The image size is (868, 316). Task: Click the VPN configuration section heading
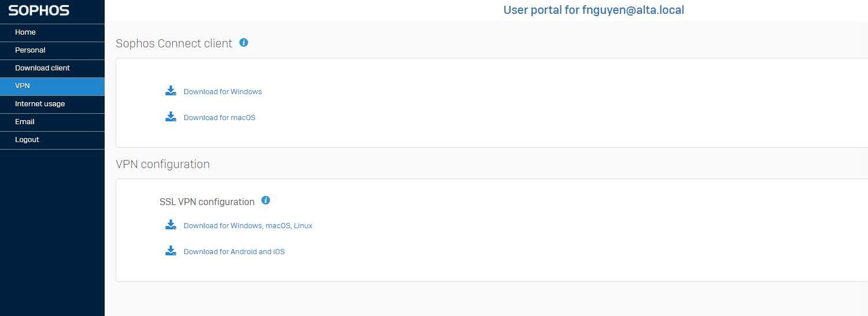pyautogui.click(x=162, y=164)
